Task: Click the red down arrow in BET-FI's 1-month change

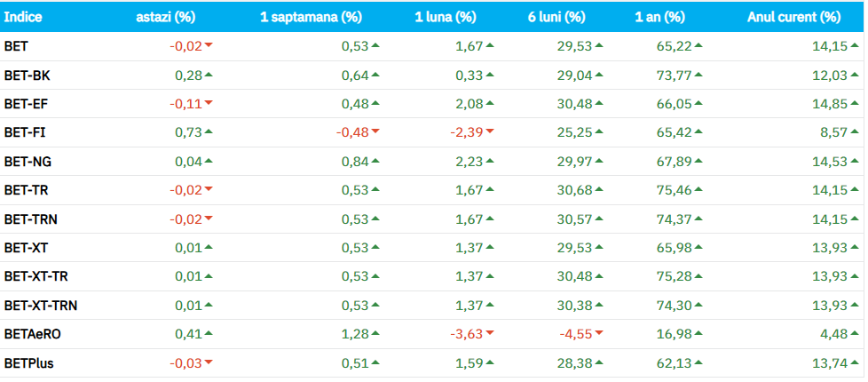Action: [490, 132]
